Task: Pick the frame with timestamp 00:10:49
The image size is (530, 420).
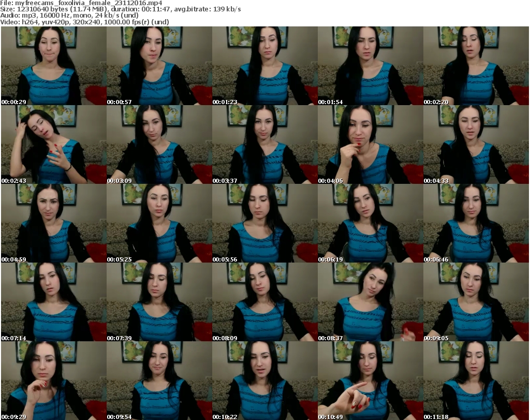Action: [x=371, y=381]
